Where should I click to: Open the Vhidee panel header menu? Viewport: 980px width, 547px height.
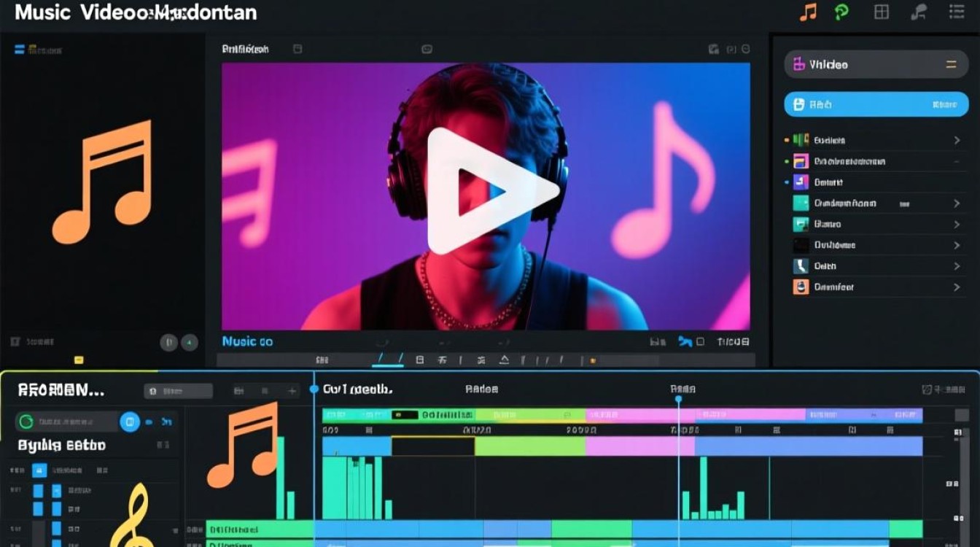pos(951,64)
